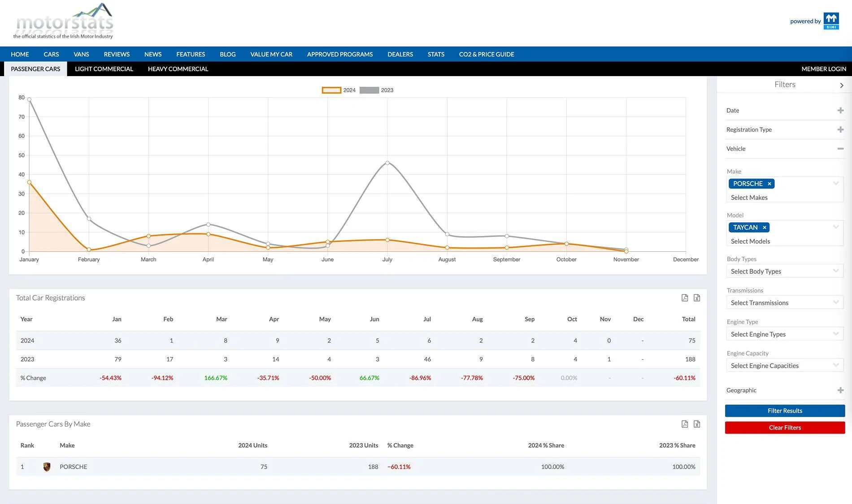Screen dimensions: 852x504
Task: Remove the TAYCAN model filter tag
Action: tap(765, 228)
